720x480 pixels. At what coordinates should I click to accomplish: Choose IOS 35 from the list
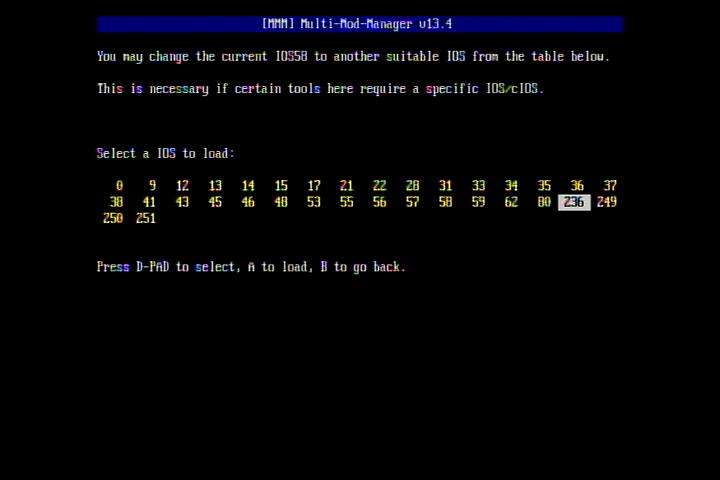(x=544, y=186)
